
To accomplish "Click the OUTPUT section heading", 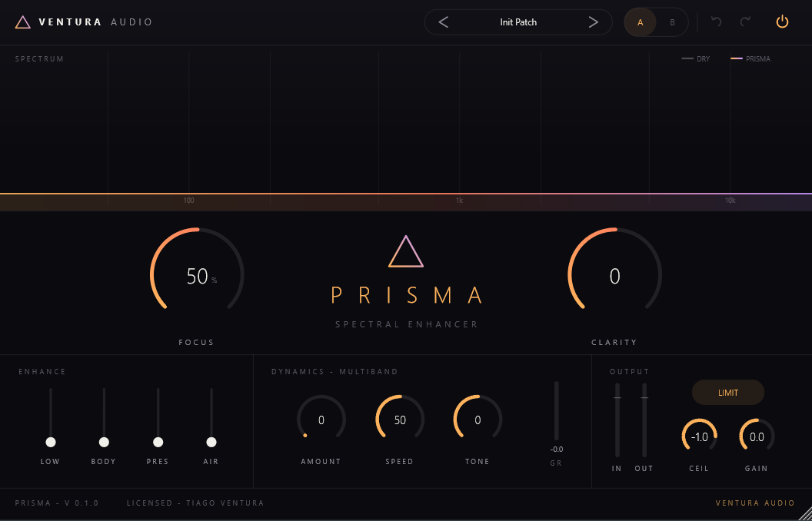I will [x=630, y=371].
